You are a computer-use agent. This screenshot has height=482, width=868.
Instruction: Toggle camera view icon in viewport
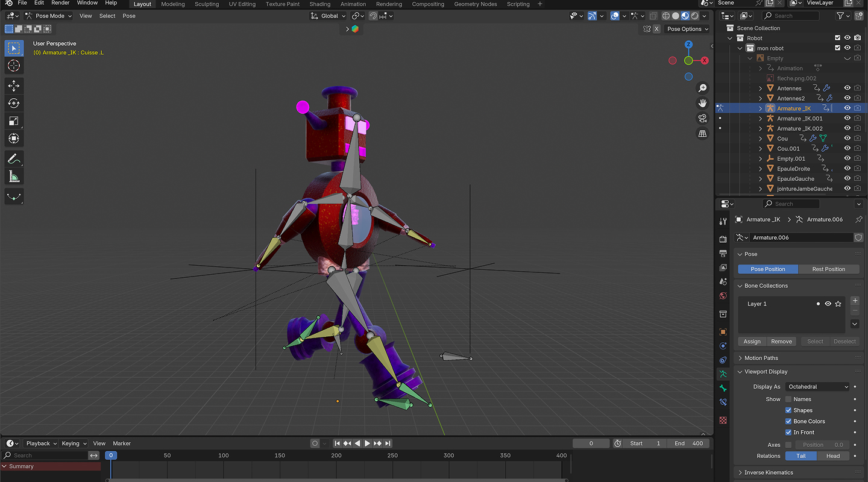coord(702,118)
